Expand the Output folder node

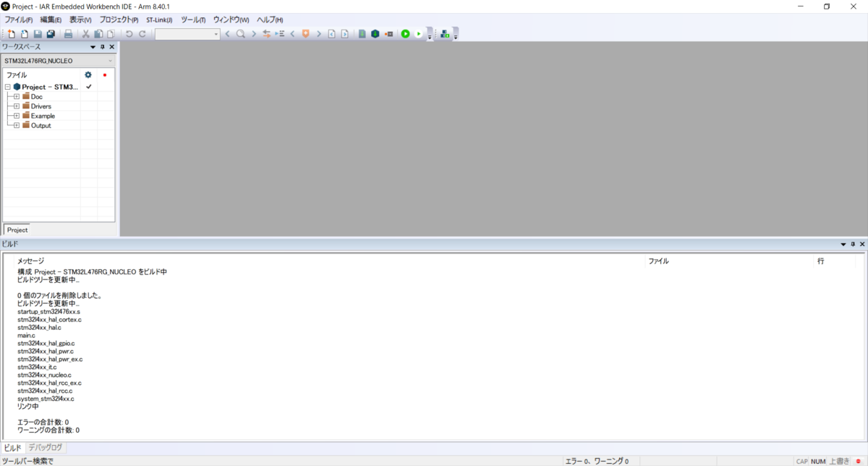[16, 125]
